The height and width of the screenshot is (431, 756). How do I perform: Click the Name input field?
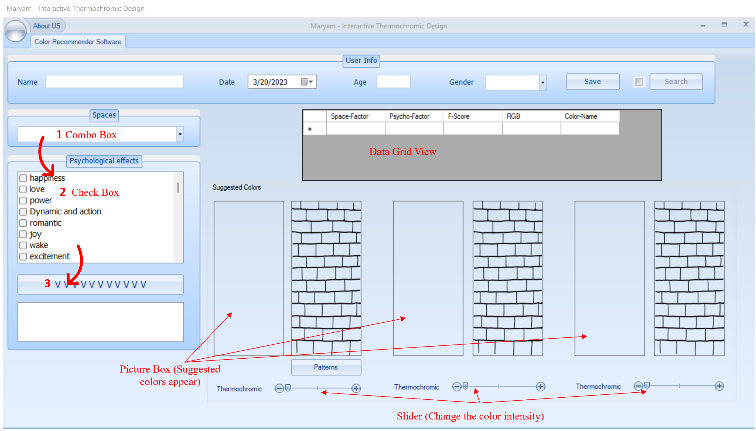pos(114,81)
